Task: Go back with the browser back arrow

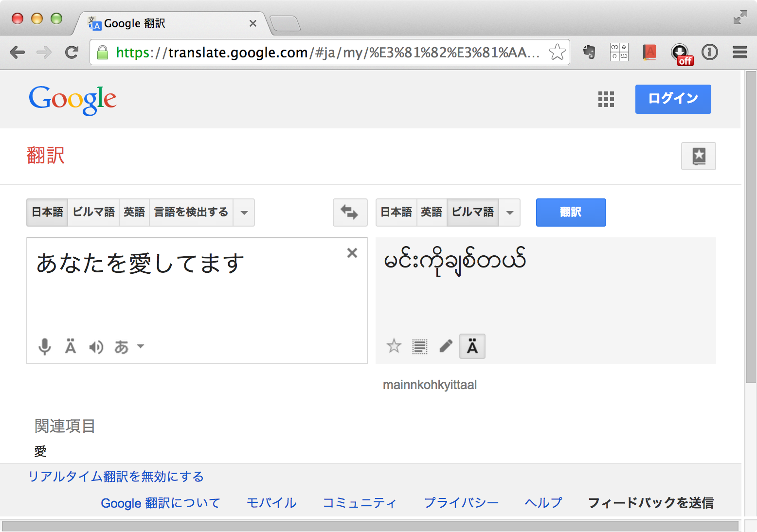Action: [x=18, y=52]
